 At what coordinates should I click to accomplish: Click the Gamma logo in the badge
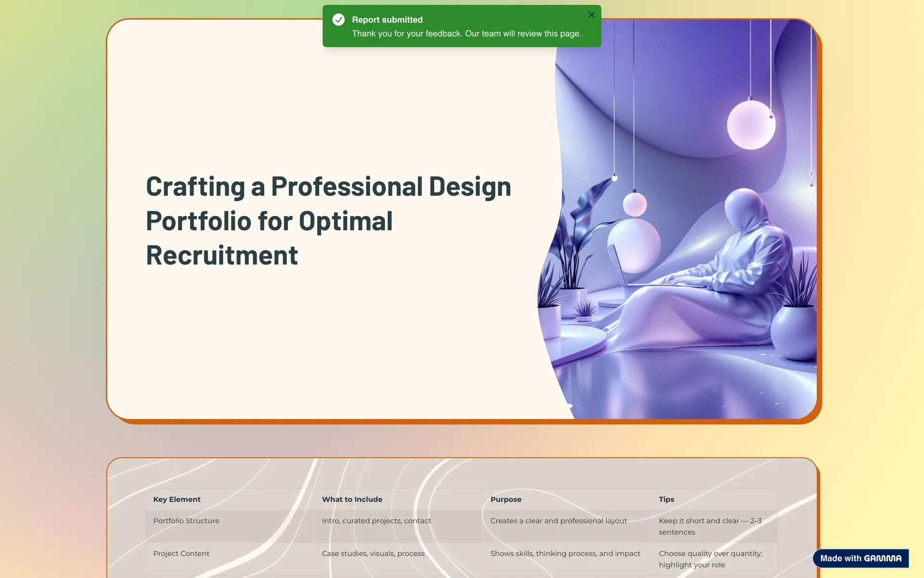click(883, 558)
